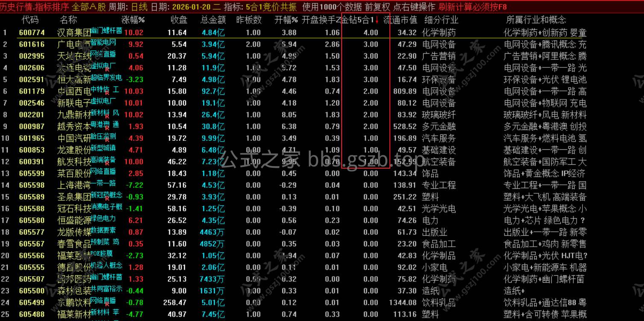Select the 汉商集团 stock name

(74, 32)
